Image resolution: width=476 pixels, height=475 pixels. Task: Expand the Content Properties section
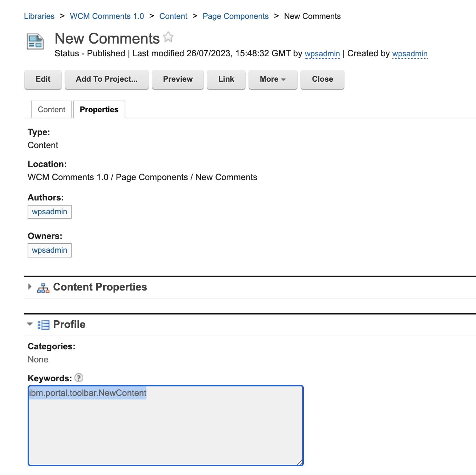point(30,287)
